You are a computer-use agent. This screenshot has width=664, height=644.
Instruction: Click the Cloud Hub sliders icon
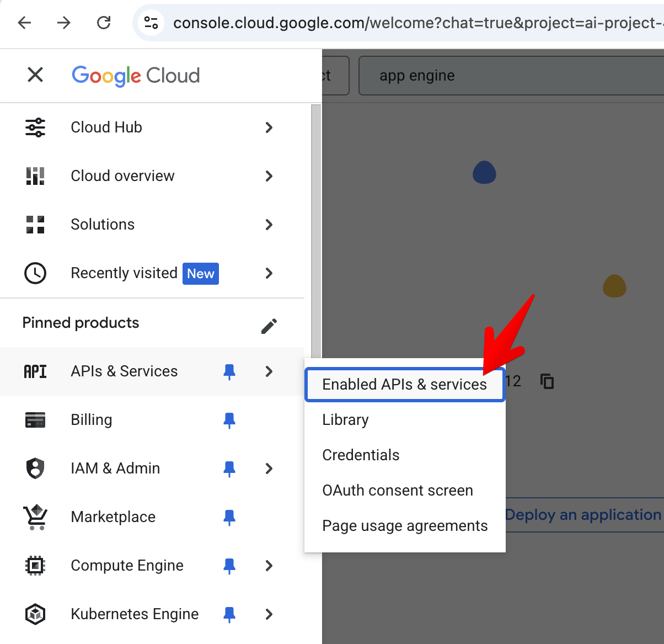pyautogui.click(x=35, y=127)
